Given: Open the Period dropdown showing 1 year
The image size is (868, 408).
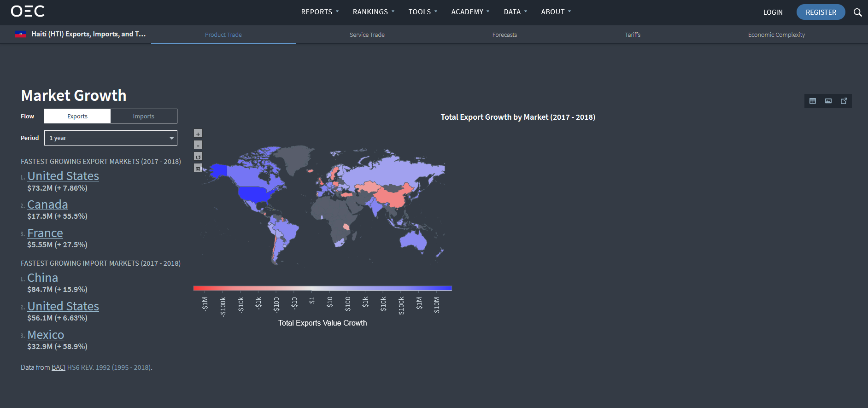Looking at the screenshot, I should (x=111, y=138).
